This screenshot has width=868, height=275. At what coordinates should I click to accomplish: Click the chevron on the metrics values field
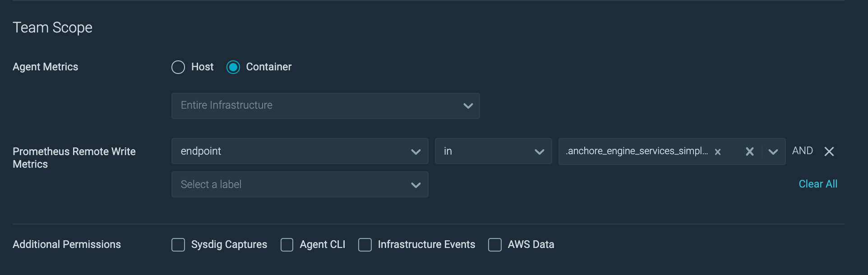point(772,151)
